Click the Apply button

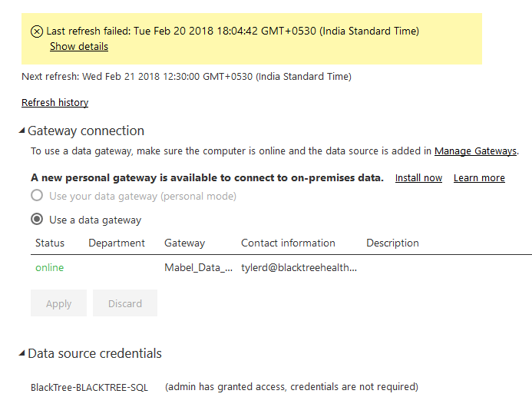click(58, 303)
